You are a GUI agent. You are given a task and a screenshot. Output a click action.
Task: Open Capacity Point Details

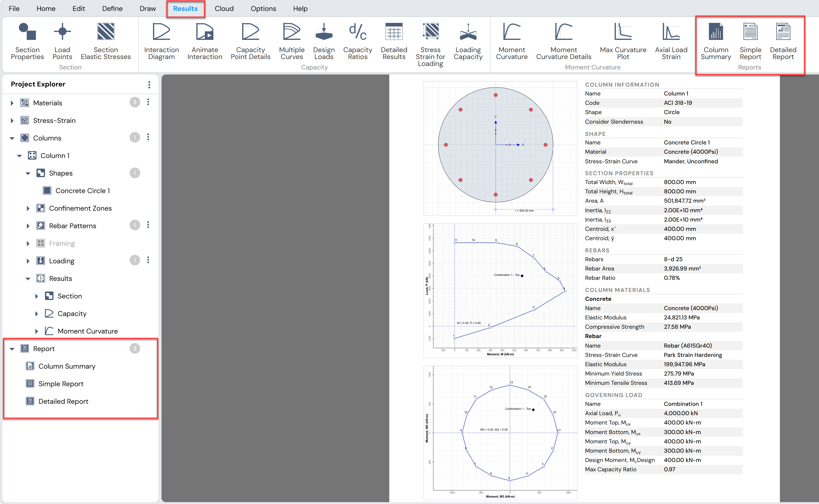tap(250, 41)
